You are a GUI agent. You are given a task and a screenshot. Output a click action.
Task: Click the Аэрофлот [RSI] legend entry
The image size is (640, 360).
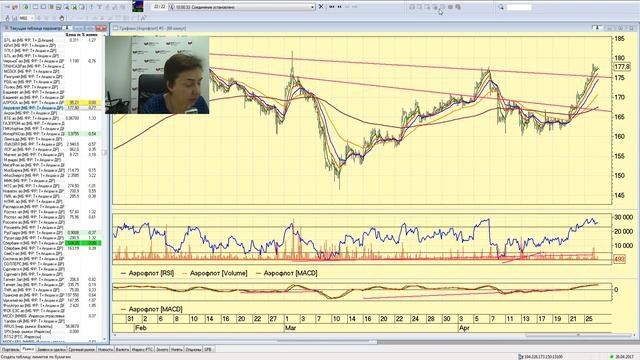coord(147,273)
